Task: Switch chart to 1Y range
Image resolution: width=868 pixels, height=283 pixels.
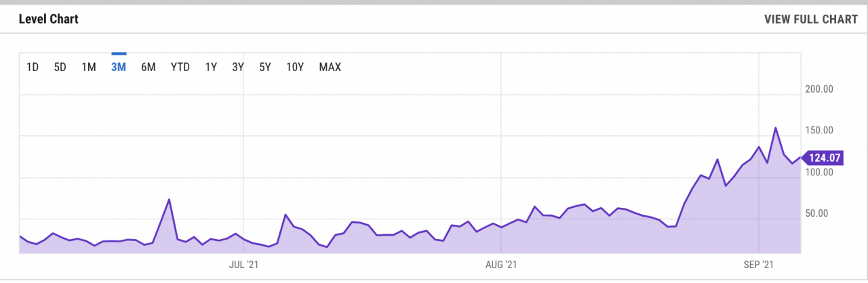Action: 211,67
